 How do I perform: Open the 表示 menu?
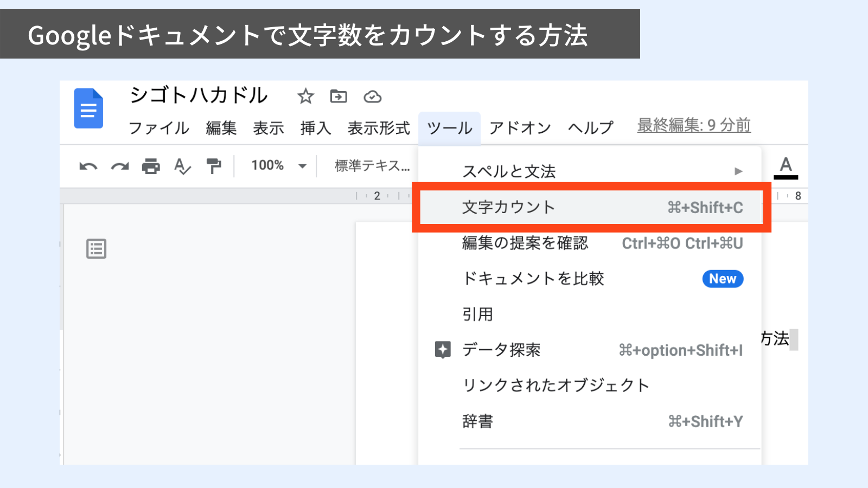(x=269, y=128)
